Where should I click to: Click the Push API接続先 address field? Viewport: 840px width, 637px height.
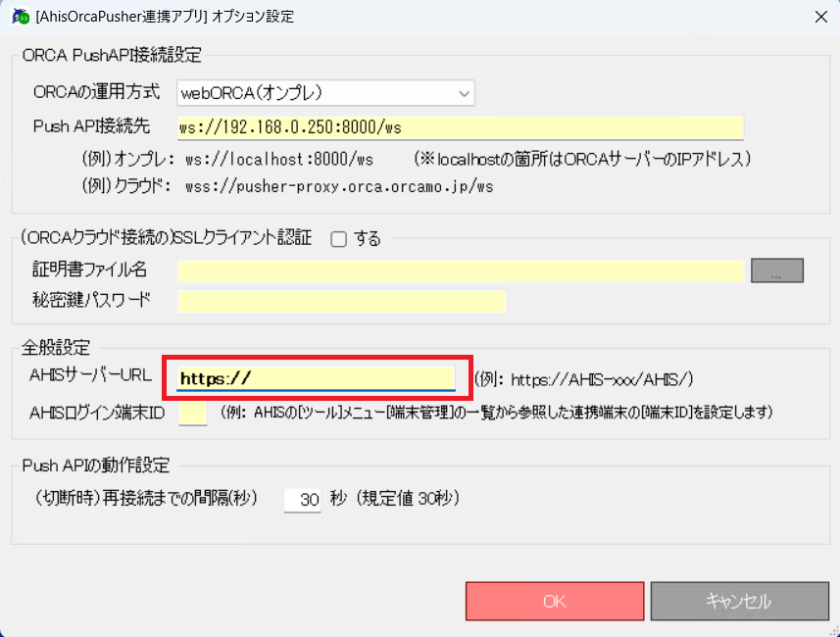click(x=460, y=128)
